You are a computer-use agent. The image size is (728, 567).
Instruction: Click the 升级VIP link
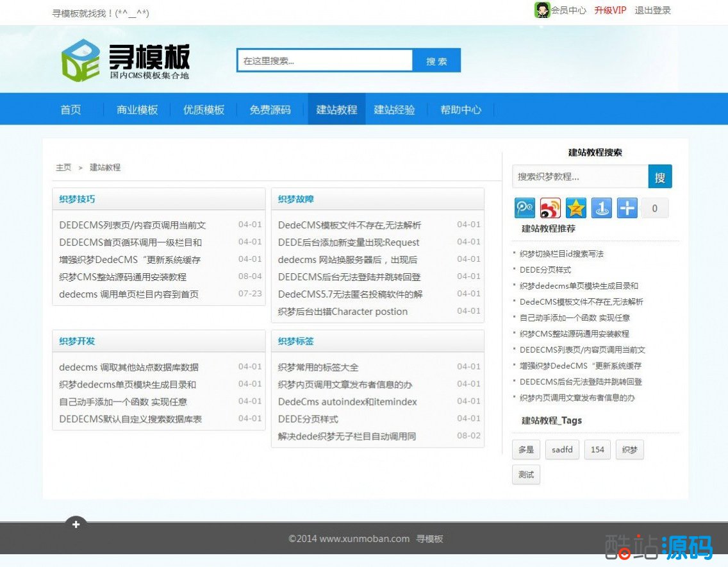pos(609,10)
